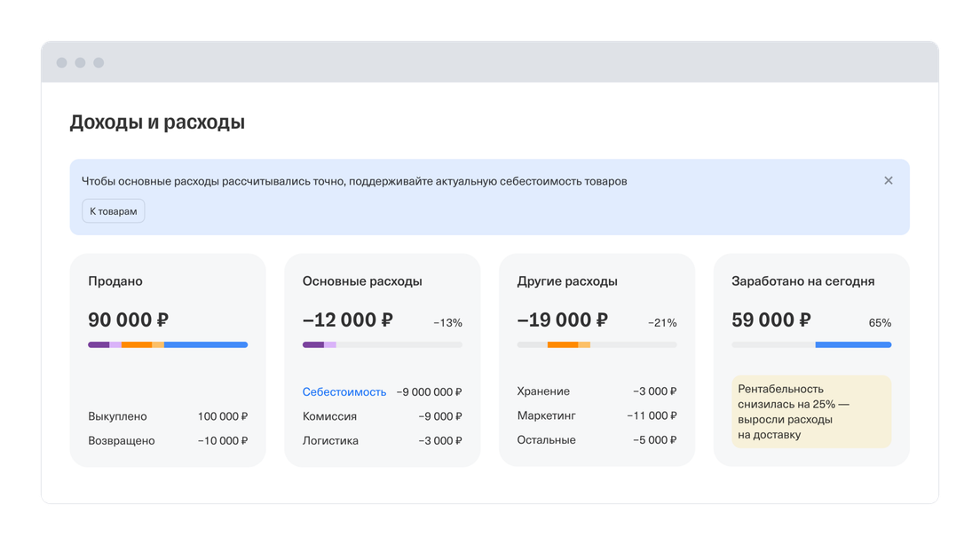Image resolution: width=980 pixels, height=545 pixels.
Task: Click the blue segment in the 'Продано' bar
Action: click(x=206, y=344)
